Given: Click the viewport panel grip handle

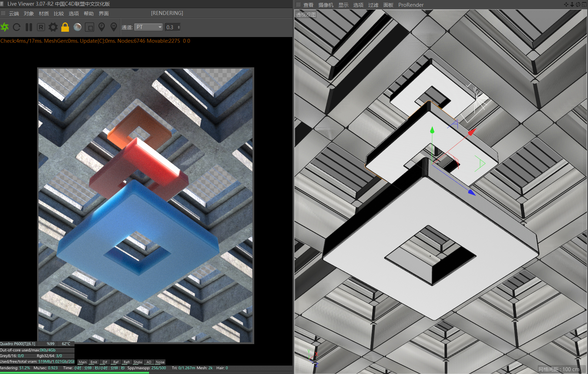Looking at the screenshot, I should click(298, 5).
